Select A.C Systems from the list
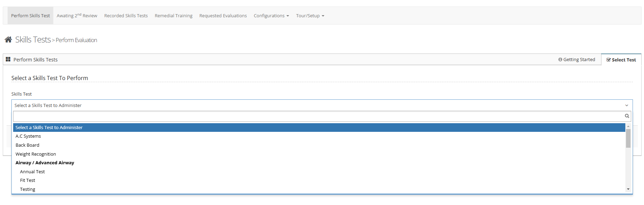This screenshot has height=205, width=644. [28, 136]
